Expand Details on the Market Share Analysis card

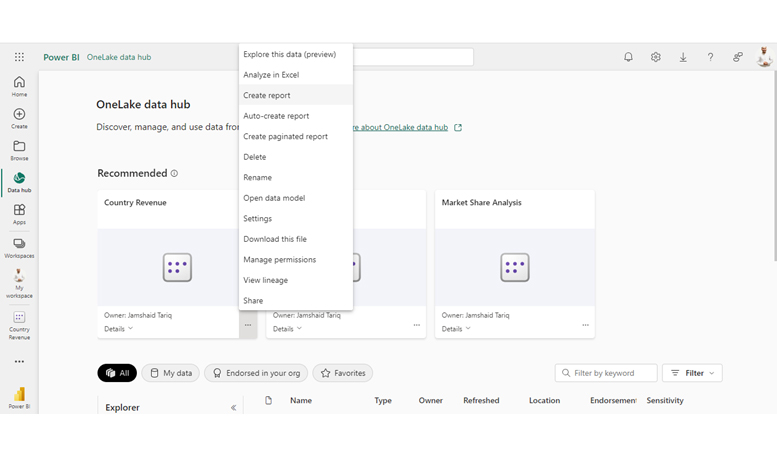pos(456,329)
